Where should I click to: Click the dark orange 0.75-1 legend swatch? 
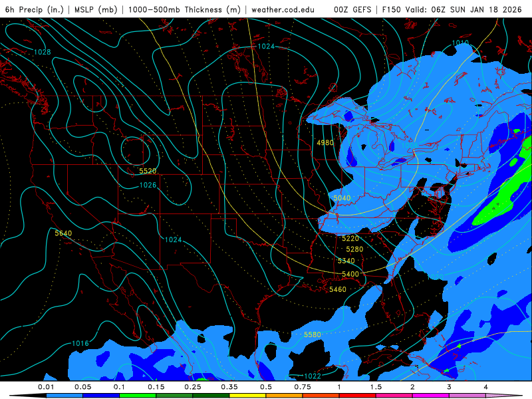click(x=321, y=396)
